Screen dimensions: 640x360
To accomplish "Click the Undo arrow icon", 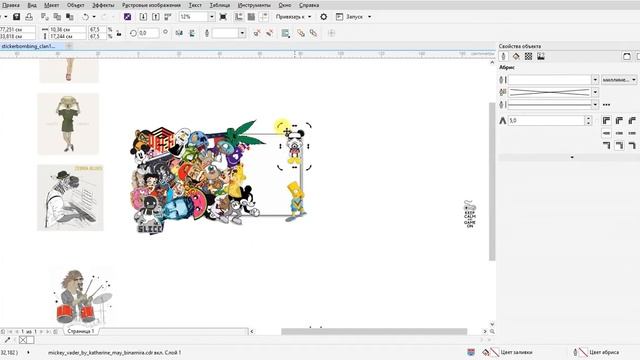I will 85,17.
